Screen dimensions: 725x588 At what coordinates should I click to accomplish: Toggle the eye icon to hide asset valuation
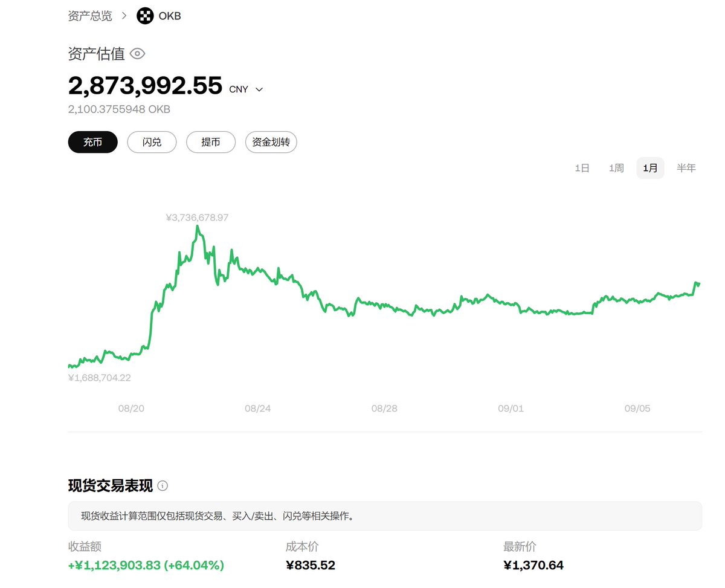tap(137, 54)
